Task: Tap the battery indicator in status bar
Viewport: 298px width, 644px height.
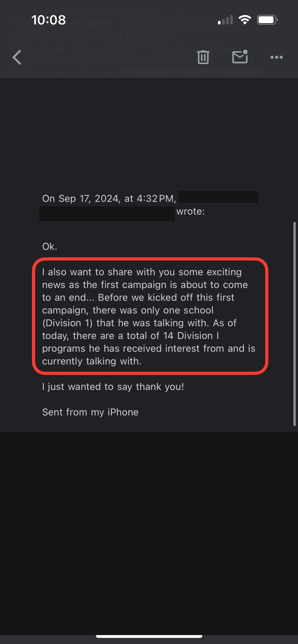Action: pos(267,20)
